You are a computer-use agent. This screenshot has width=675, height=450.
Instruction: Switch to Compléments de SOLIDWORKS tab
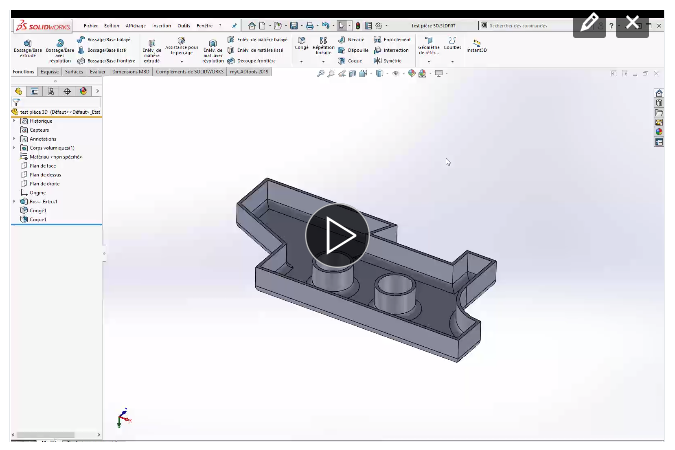[x=189, y=72]
